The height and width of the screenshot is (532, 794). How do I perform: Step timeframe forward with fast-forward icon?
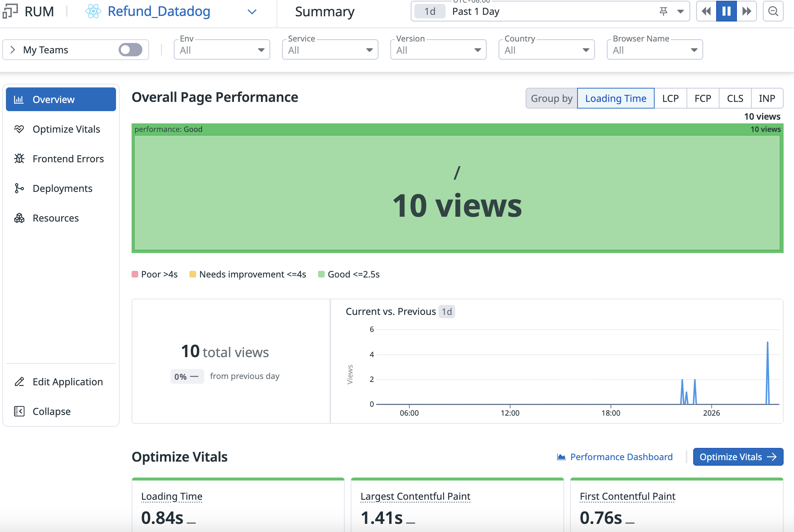(747, 11)
